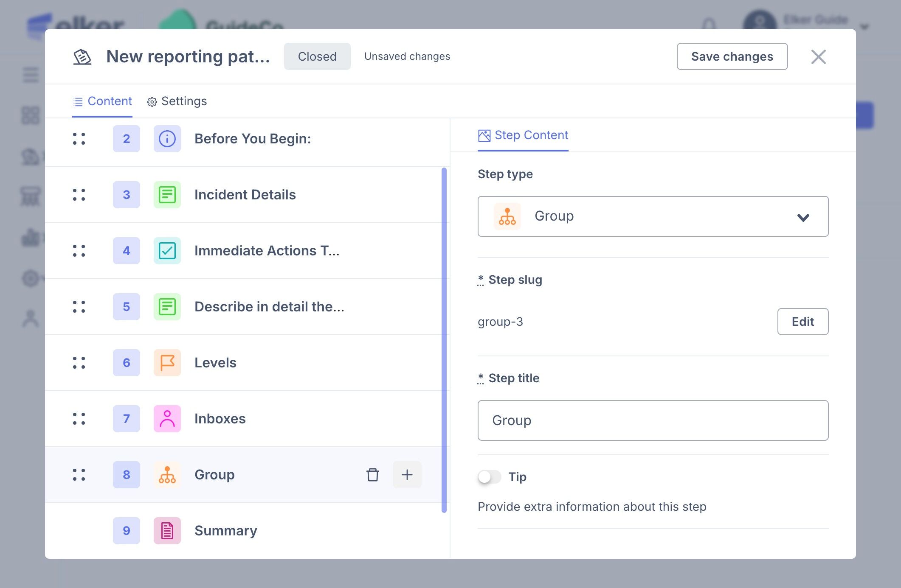The image size is (901, 588).
Task: Click Edit beside the step slug
Action: point(802,322)
